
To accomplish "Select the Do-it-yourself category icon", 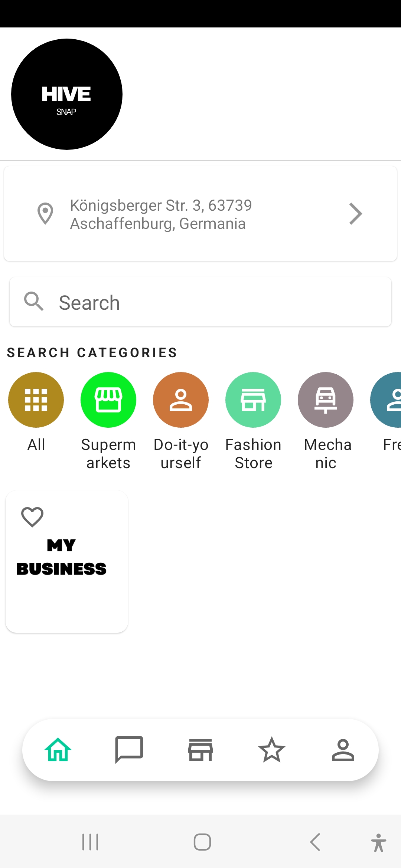I will [x=181, y=400].
